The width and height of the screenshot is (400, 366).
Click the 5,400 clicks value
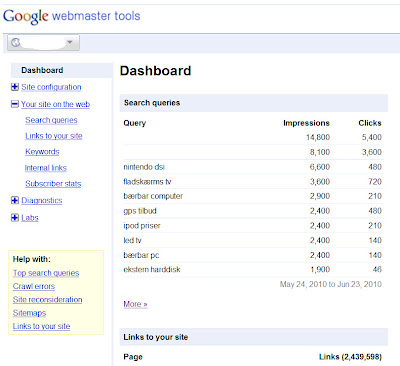(372, 137)
